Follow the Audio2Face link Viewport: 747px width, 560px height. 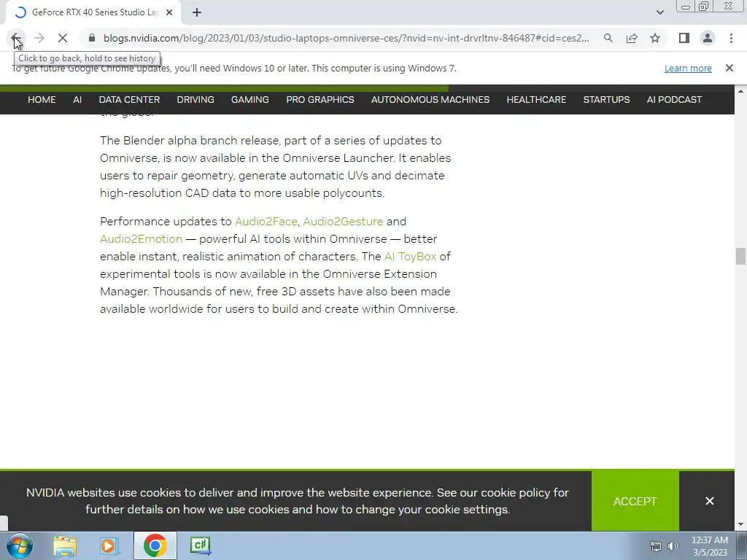[x=266, y=222]
